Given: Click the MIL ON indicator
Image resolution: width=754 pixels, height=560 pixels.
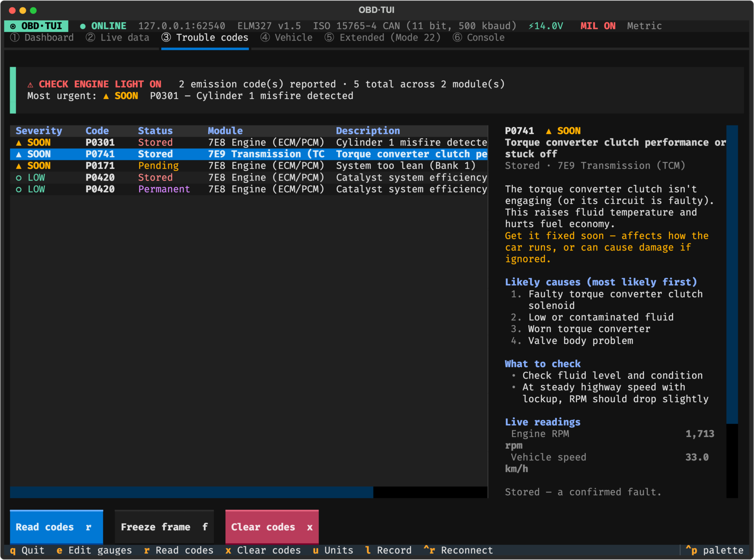Looking at the screenshot, I should point(598,26).
